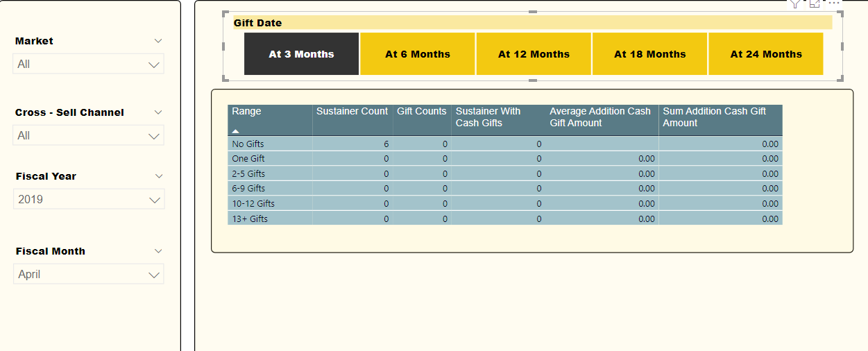Collapse the Market slicer header chevron
Image resolution: width=868 pixels, height=351 pixels.
click(158, 41)
